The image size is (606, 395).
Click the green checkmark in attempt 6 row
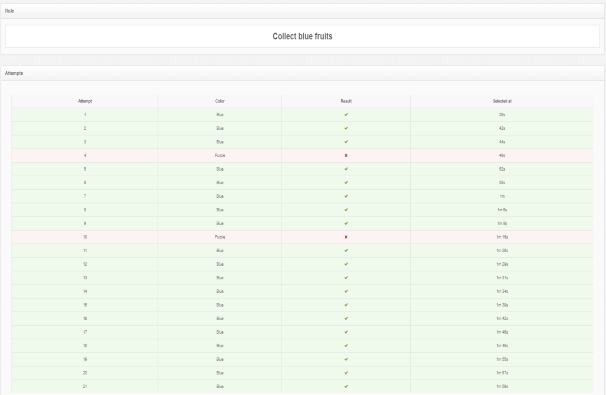(346, 182)
